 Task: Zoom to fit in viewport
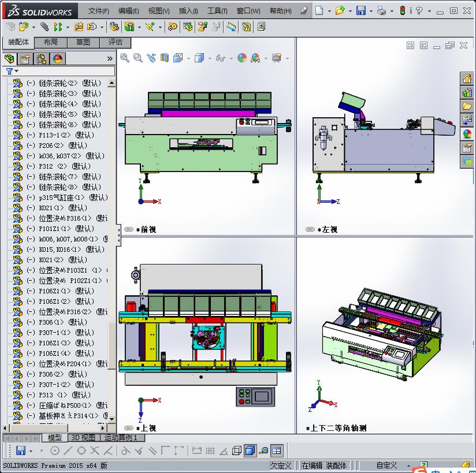point(124,58)
